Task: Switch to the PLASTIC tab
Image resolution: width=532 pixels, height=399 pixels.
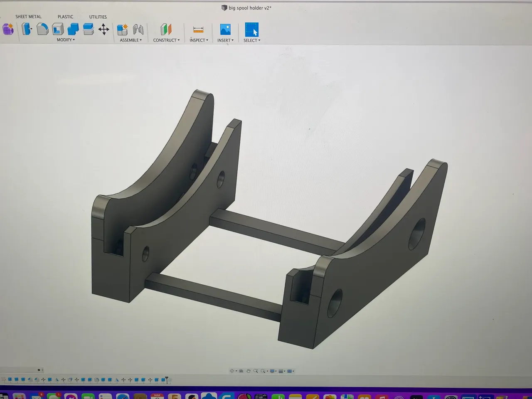Action: [65, 17]
